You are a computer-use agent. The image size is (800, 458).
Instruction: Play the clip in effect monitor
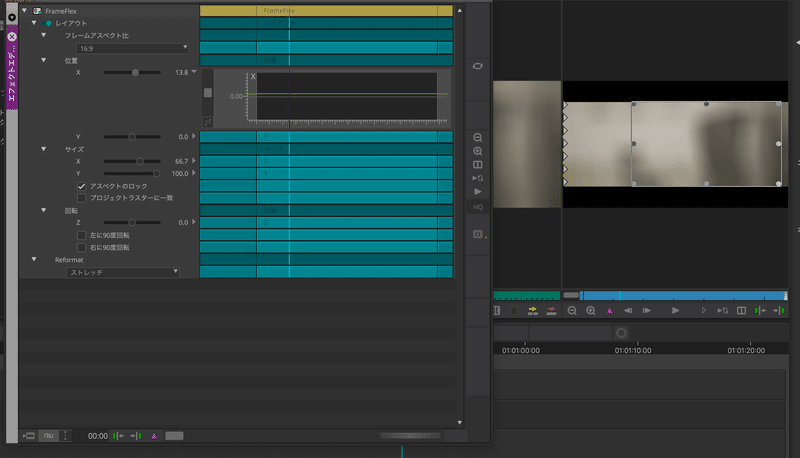pos(675,311)
